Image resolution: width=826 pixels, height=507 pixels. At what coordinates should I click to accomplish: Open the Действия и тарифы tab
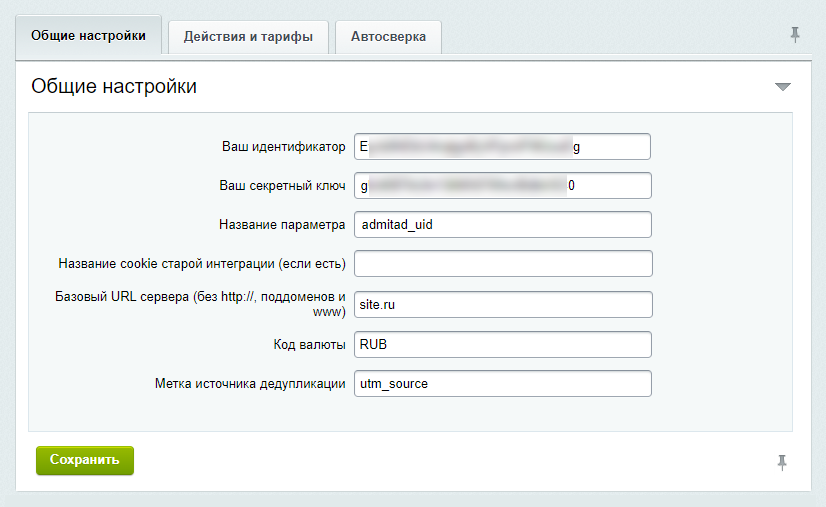tap(248, 37)
